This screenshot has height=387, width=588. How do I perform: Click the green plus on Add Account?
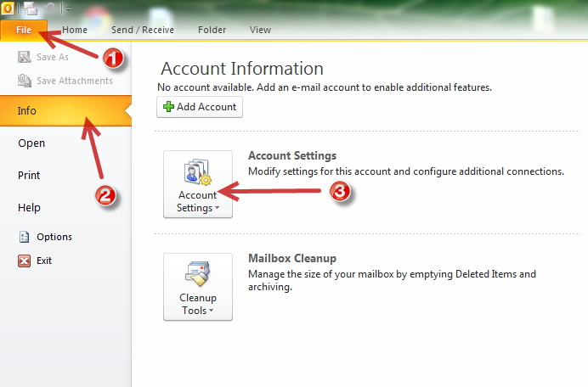point(168,107)
